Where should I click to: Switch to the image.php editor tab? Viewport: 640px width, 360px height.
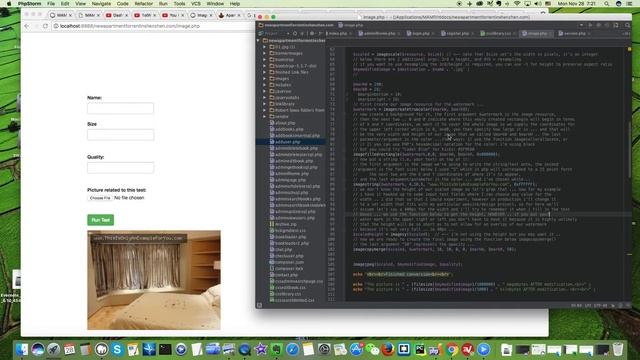[537, 33]
